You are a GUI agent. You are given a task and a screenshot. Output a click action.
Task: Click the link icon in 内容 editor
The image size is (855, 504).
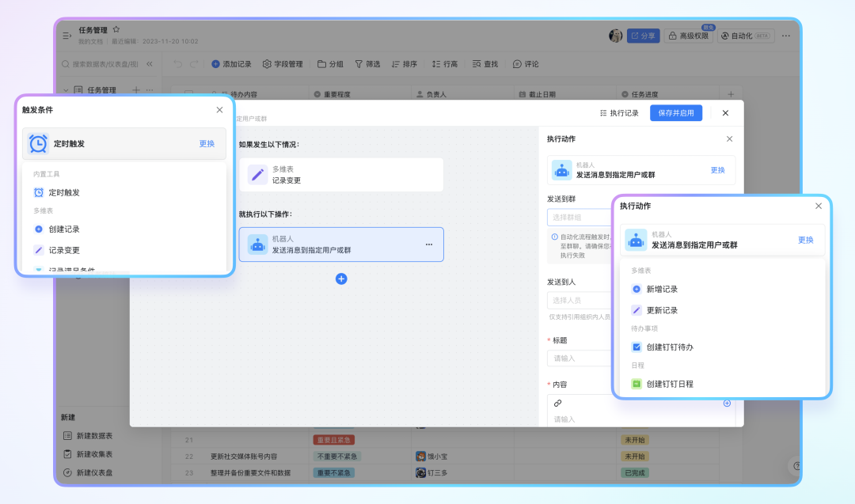[x=557, y=403]
